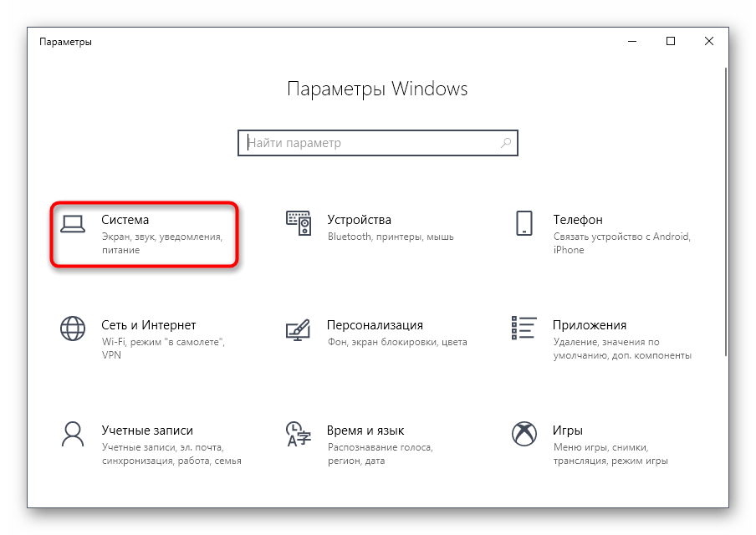The height and width of the screenshot is (535, 756).
Task: Open the Телефон phone icon
Action: (x=524, y=223)
